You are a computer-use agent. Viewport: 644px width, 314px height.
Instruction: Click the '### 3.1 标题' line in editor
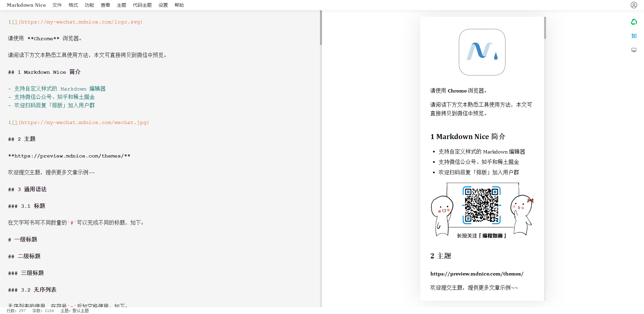[x=26, y=206]
